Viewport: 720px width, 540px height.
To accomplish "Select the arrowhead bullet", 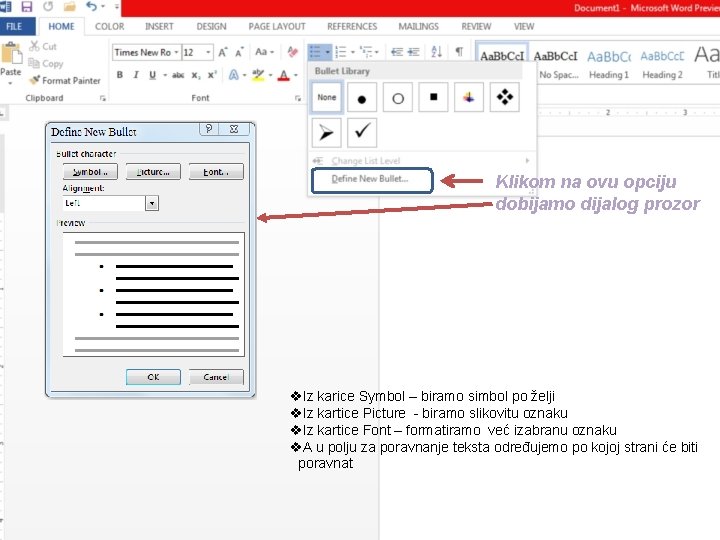I will 326,133.
